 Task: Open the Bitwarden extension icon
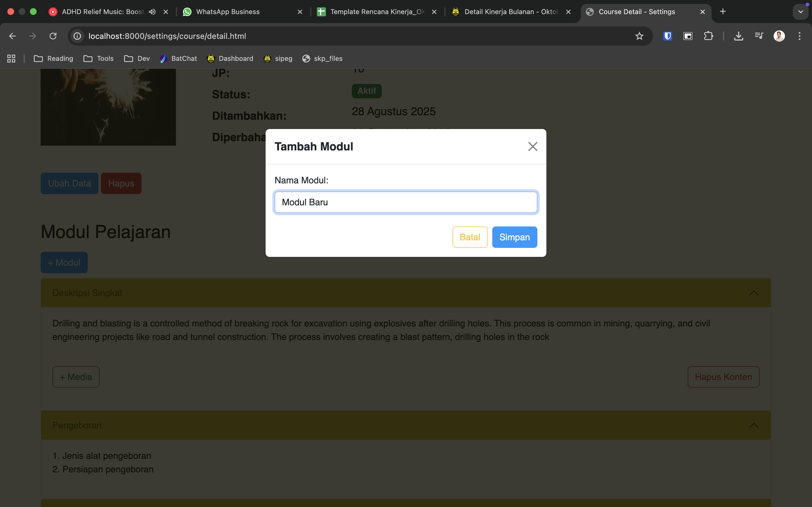pos(667,36)
